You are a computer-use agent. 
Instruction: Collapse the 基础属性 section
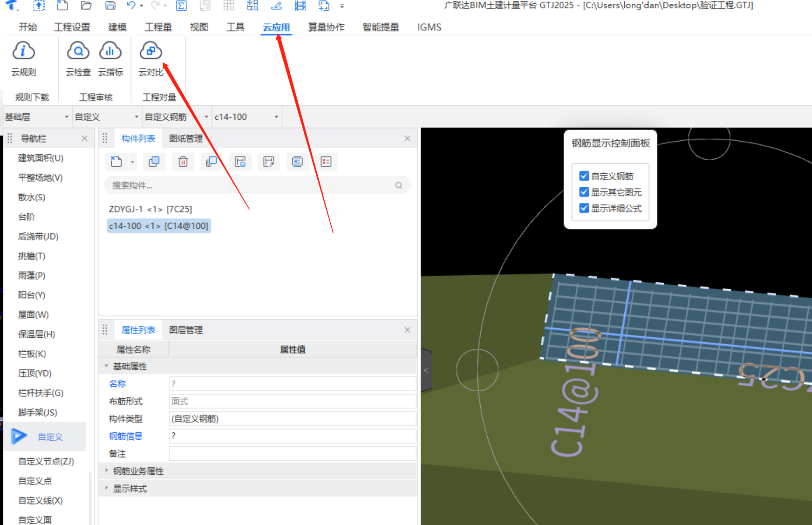click(106, 366)
